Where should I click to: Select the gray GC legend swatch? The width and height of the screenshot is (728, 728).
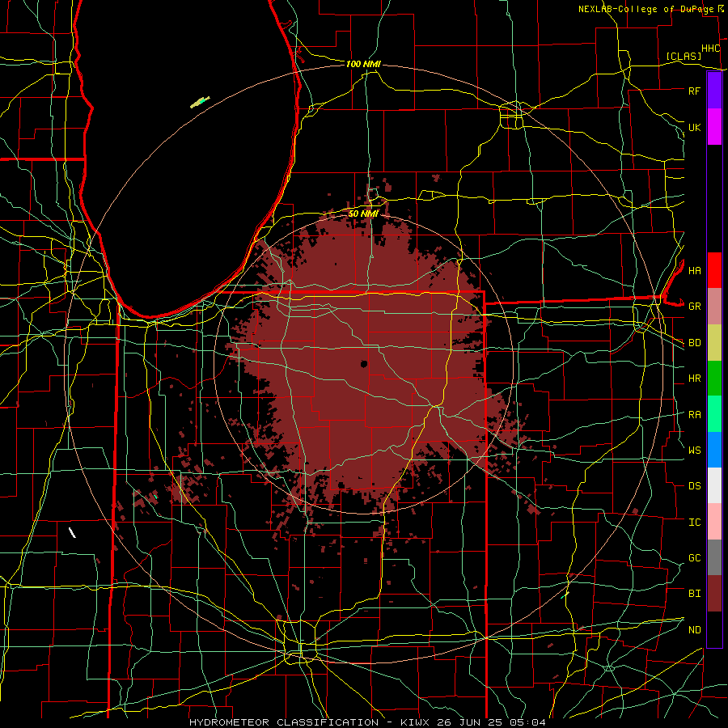714,557
